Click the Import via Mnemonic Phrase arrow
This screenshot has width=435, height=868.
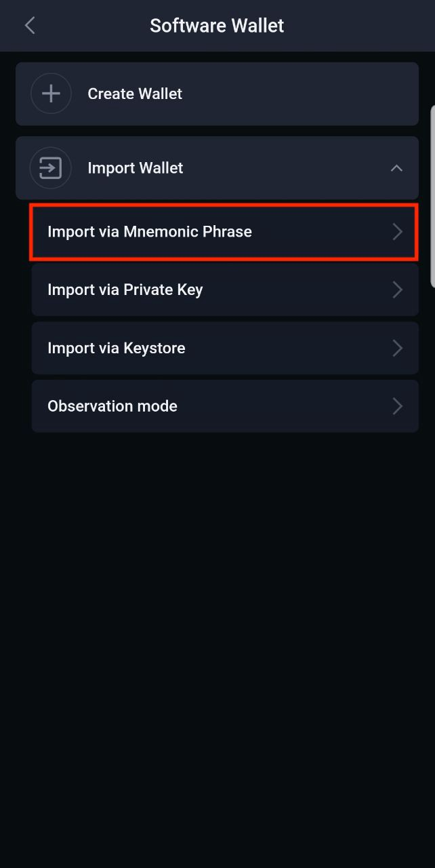398,232
